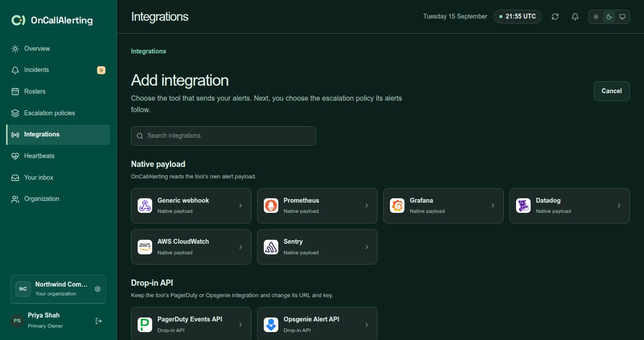Click the Rosters calendar icon
Viewport: 644px width, 340px height.
pyautogui.click(x=15, y=91)
